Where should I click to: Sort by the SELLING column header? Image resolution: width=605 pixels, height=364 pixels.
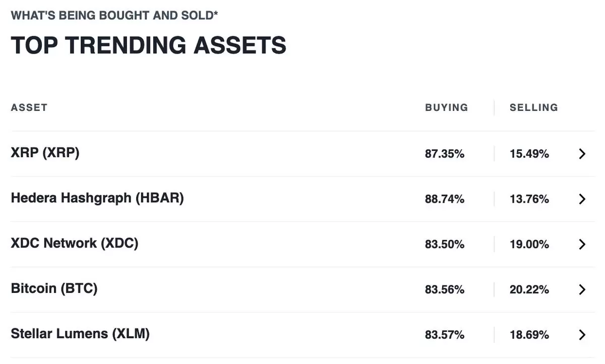[x=534, y=107]
